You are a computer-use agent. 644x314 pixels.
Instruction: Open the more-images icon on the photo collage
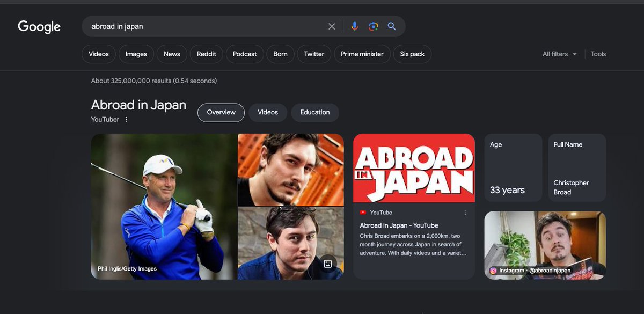327,263
